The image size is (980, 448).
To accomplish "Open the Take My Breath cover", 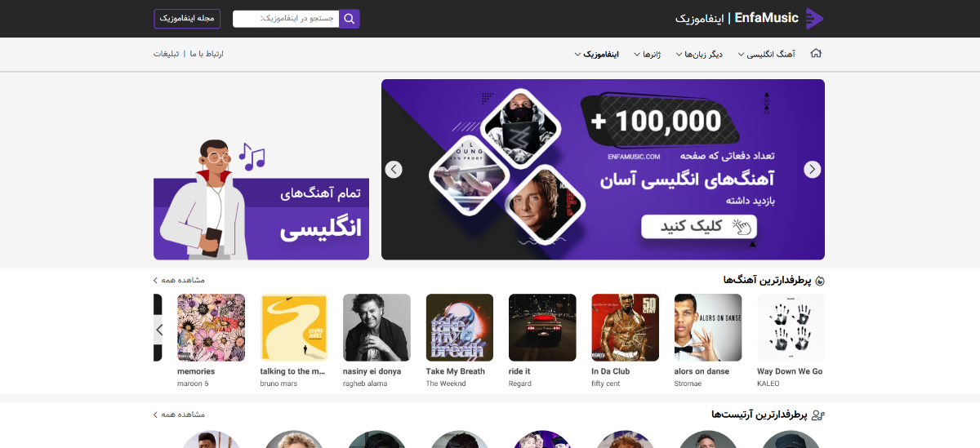I will pos(460,327).
